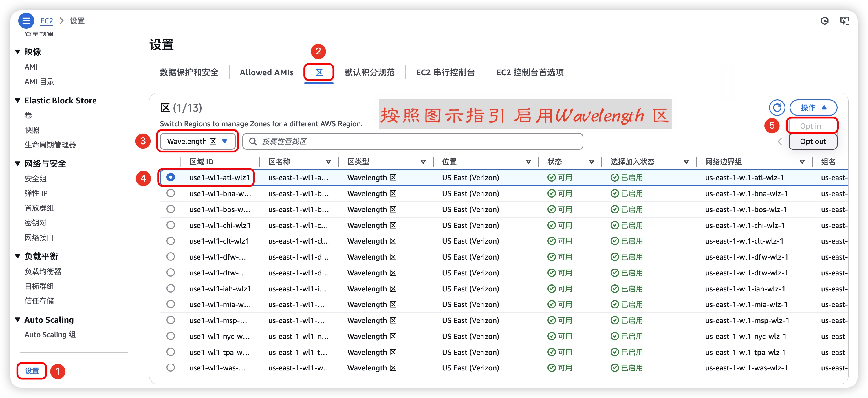Open the hamburger navigation menu
This screenshot has height=398, width=868.
(x=26, y=21)
